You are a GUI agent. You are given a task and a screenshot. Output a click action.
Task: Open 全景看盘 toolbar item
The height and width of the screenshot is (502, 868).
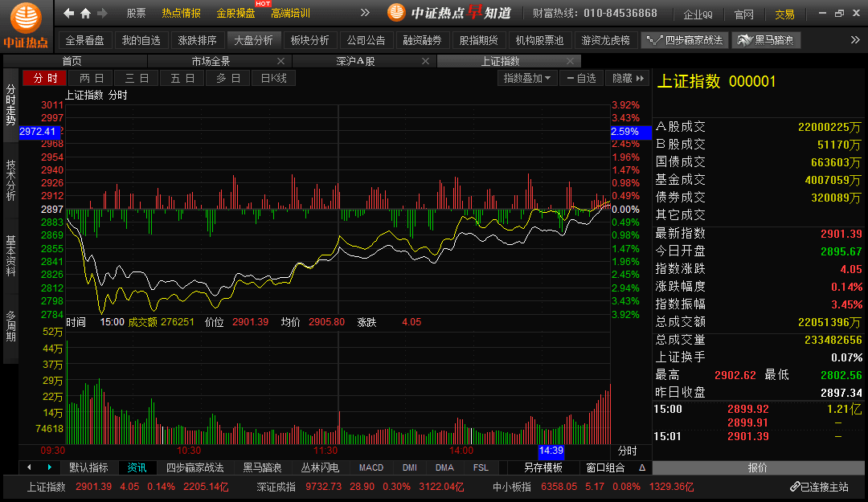tap(84, 40)
